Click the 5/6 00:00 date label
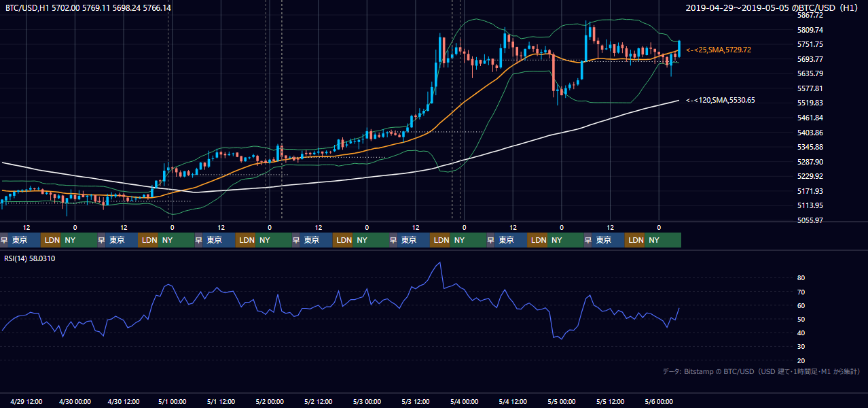 coord(659,401)
